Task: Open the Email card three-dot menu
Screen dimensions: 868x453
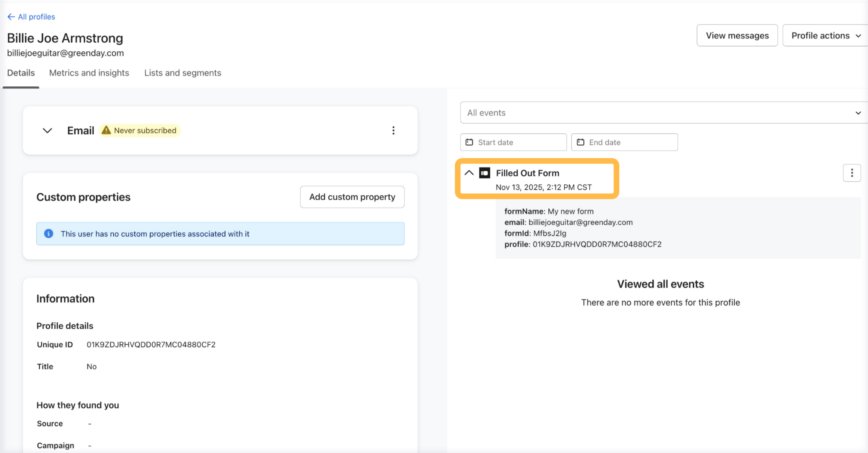Action: [393, 130]
